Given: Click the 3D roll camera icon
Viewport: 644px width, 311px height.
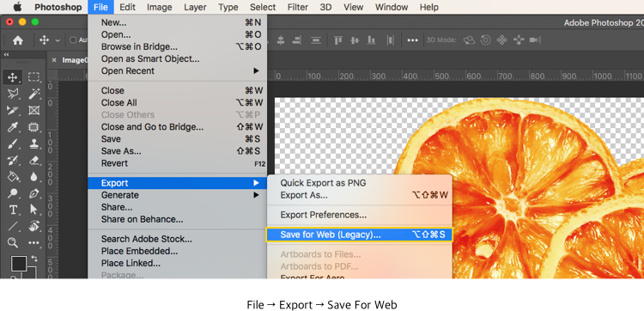Looking at the screenshot, I should (486, 40).
